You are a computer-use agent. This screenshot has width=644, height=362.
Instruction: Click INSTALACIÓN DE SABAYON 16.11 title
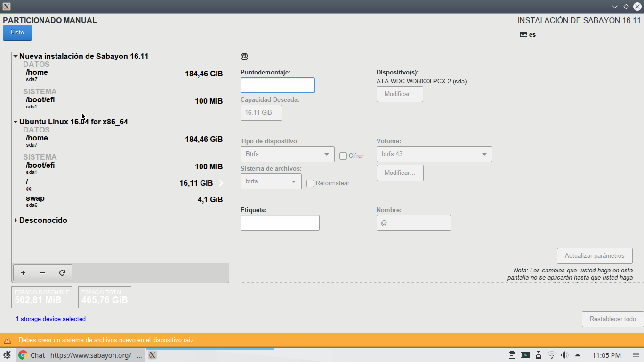[579, 21]
